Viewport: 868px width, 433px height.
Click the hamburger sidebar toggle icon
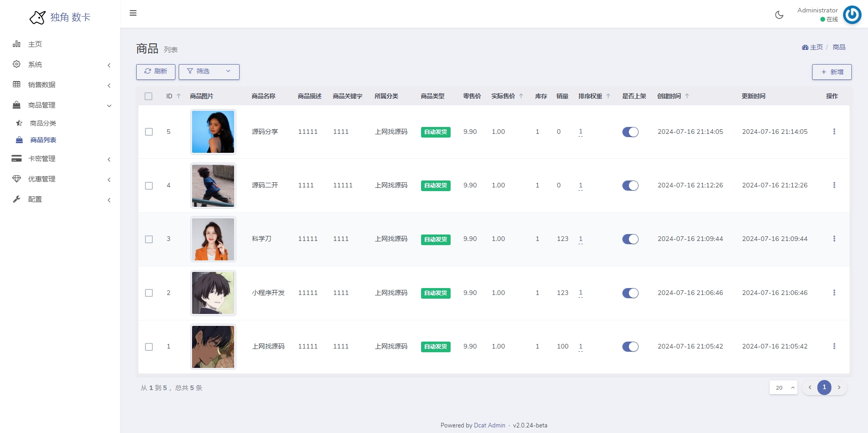[x=133, y=13]
